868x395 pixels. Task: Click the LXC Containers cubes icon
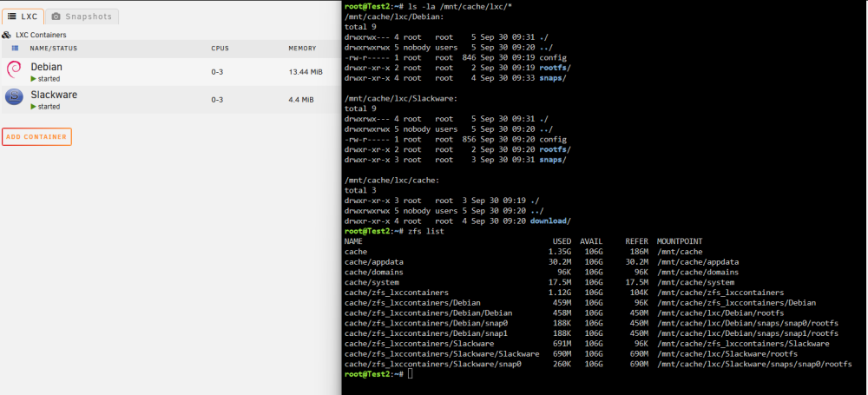pyautogui.click(x=7, y=35)
